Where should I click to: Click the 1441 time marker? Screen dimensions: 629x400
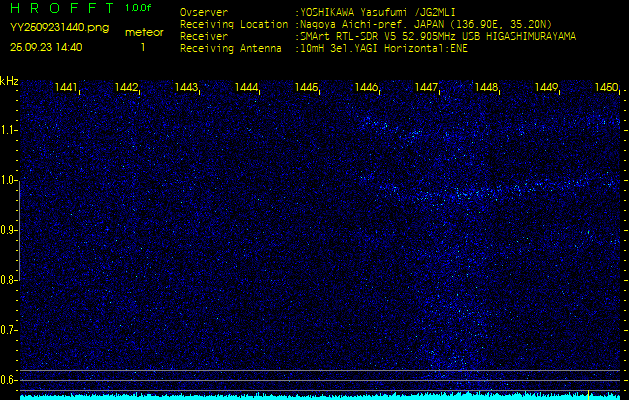coord(67,88)
